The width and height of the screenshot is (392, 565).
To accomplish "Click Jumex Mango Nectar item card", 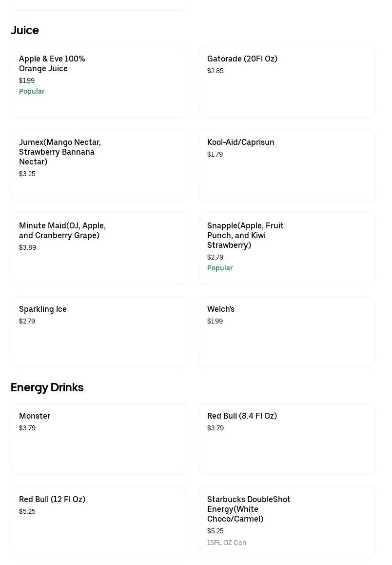I will click(x=98, y=165).
